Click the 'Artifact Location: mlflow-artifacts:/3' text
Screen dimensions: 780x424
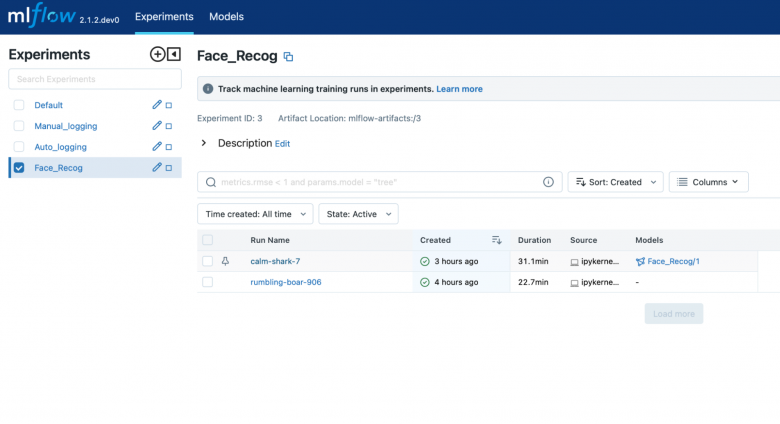coord(349,118)
